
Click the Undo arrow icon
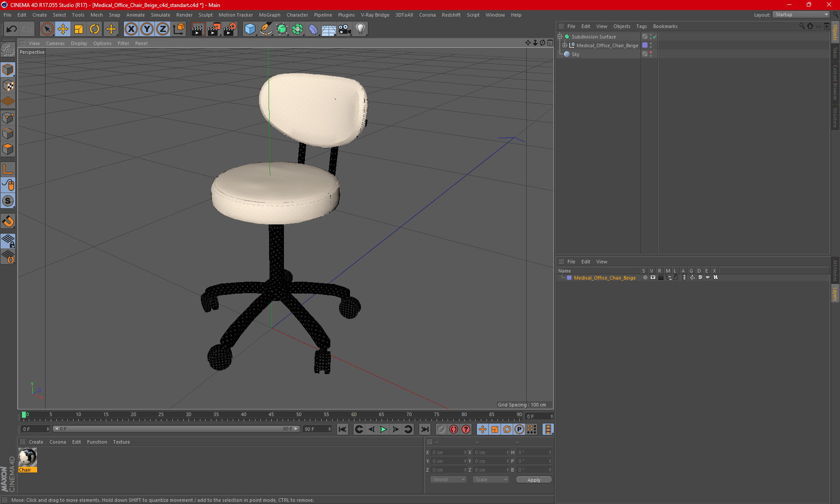tap(12, 29)
